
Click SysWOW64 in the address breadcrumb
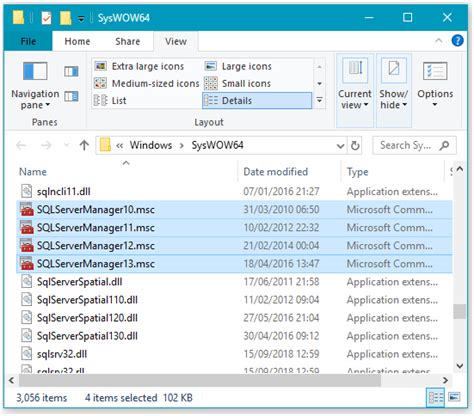(x=217, y=145)
